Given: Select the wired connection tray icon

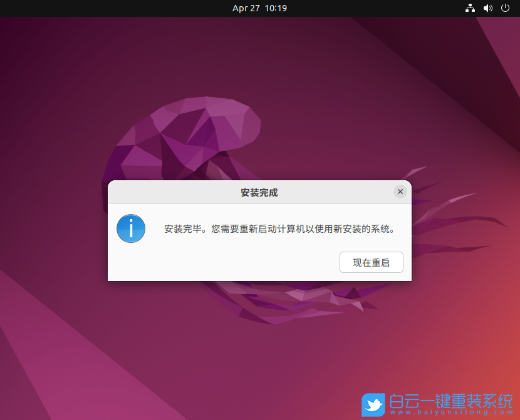Looking at the screenshot, I should (x=470, y=8).
